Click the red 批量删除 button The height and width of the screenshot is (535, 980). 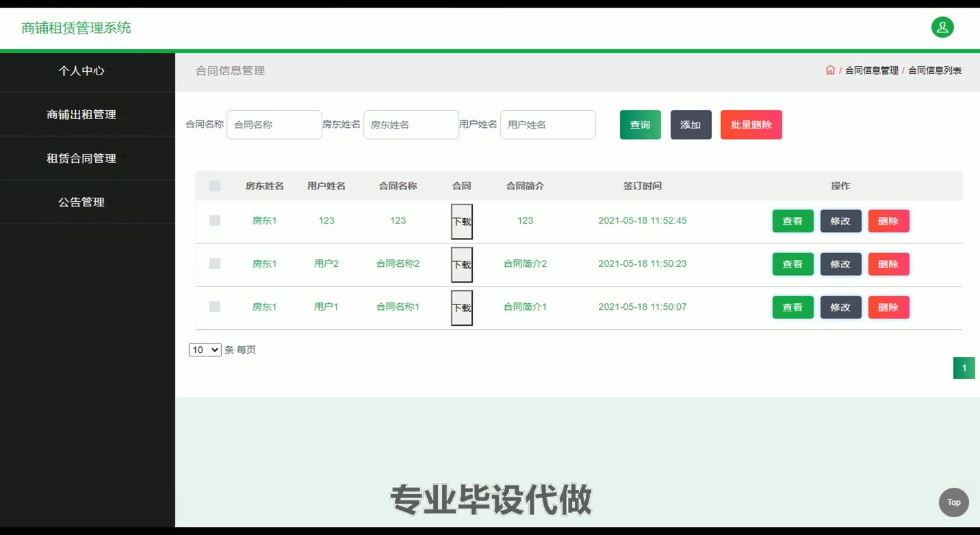751,125
